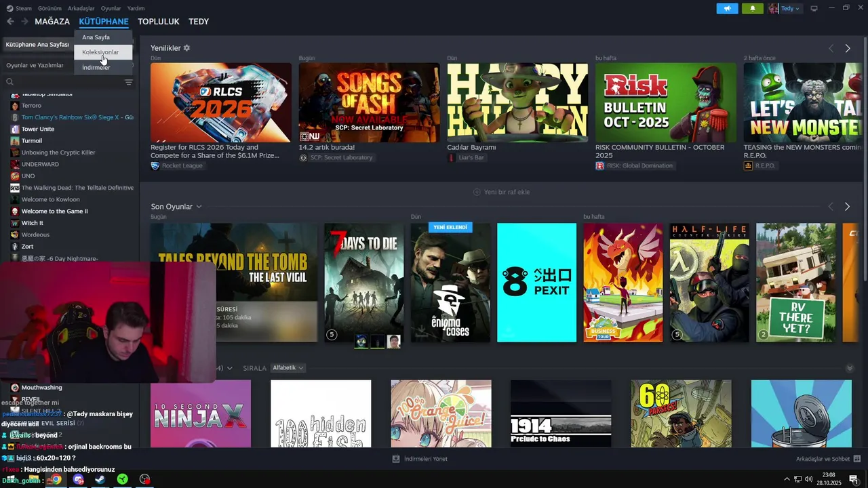Open the Arkadaşlar menu
The height and width of the screenshot is (488, 868).
point(81,8)
